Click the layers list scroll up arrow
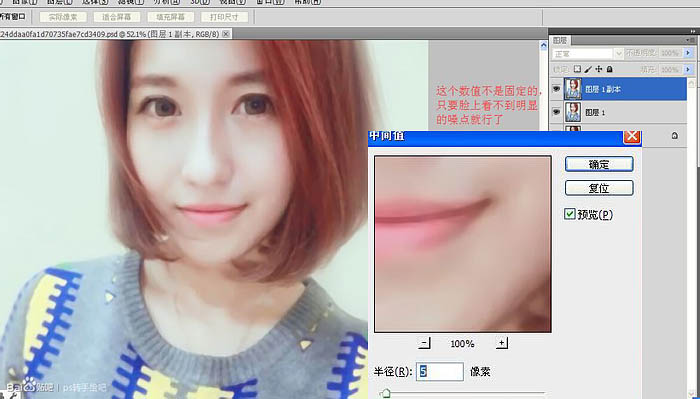Screen dimensions: 700x399 pos(692,83)
